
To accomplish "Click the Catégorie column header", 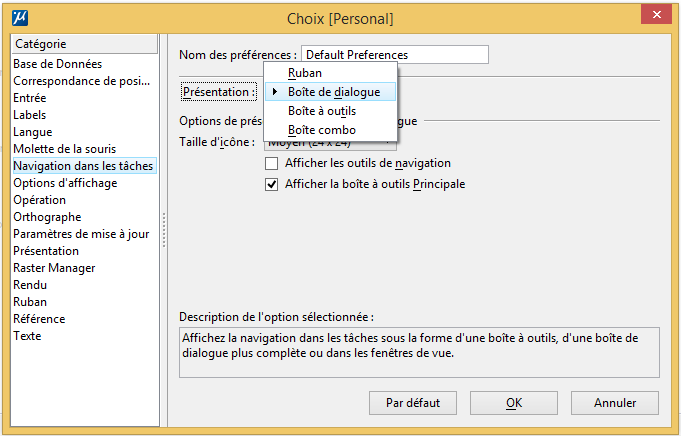I will [x=85, y=44].
